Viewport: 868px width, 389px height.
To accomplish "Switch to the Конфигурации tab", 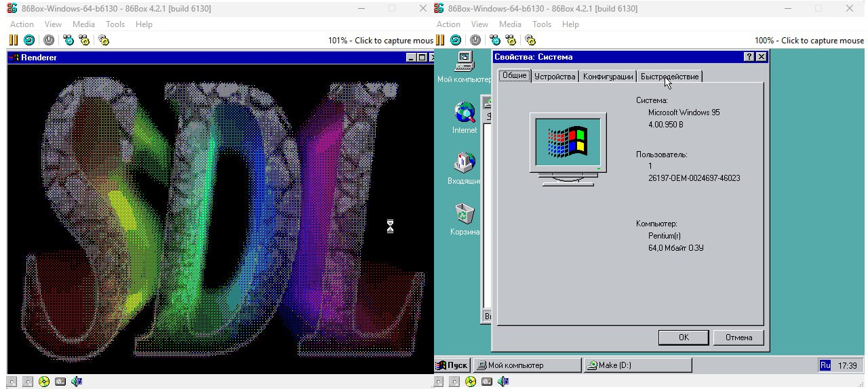I will (x=608, y=77).
